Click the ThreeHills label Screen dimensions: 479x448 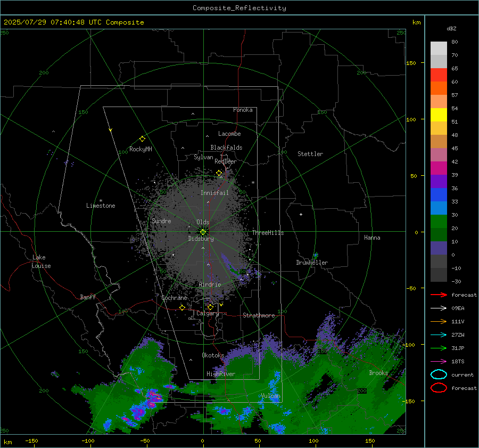pos(268,233)
